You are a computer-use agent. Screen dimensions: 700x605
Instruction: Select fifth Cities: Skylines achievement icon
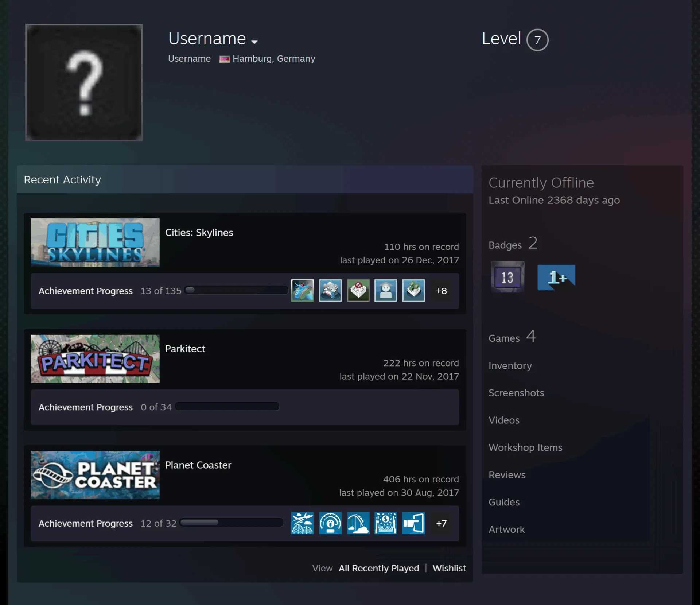(x=413, y=291)
